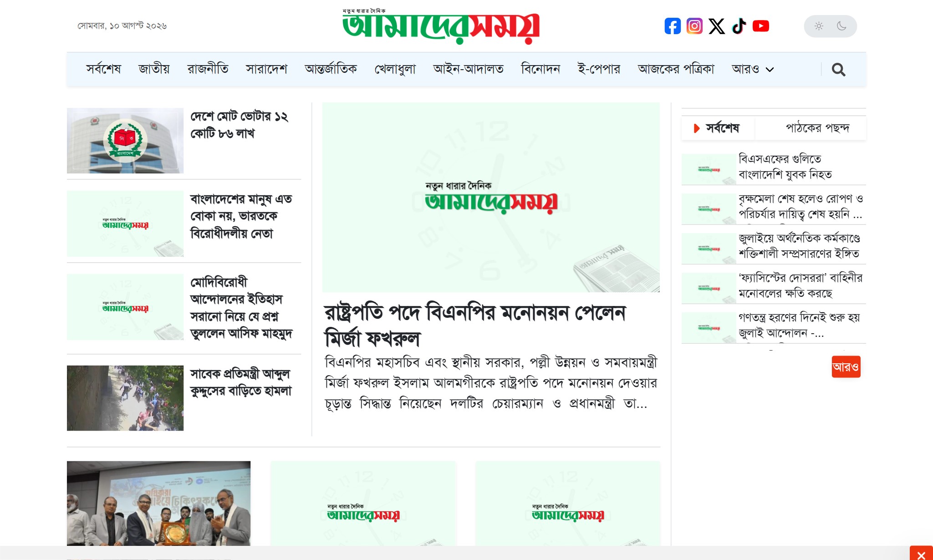Open the সর্বশেষ menu item

point(103,69)
